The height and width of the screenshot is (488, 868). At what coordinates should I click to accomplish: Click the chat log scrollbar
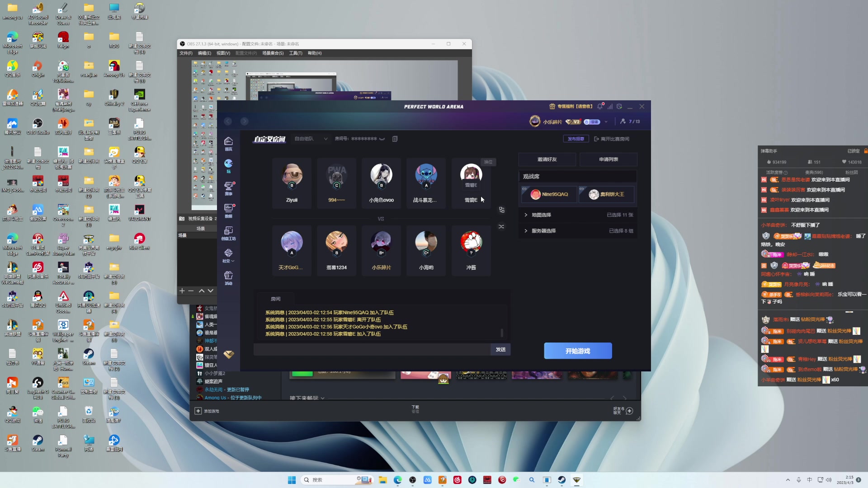tap(502, 333)
